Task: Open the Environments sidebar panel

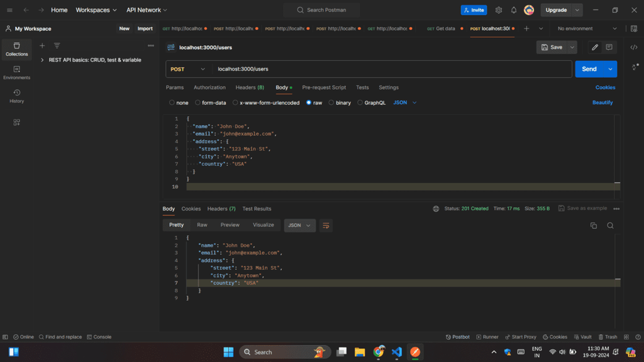Action: [x=16, y=72]
